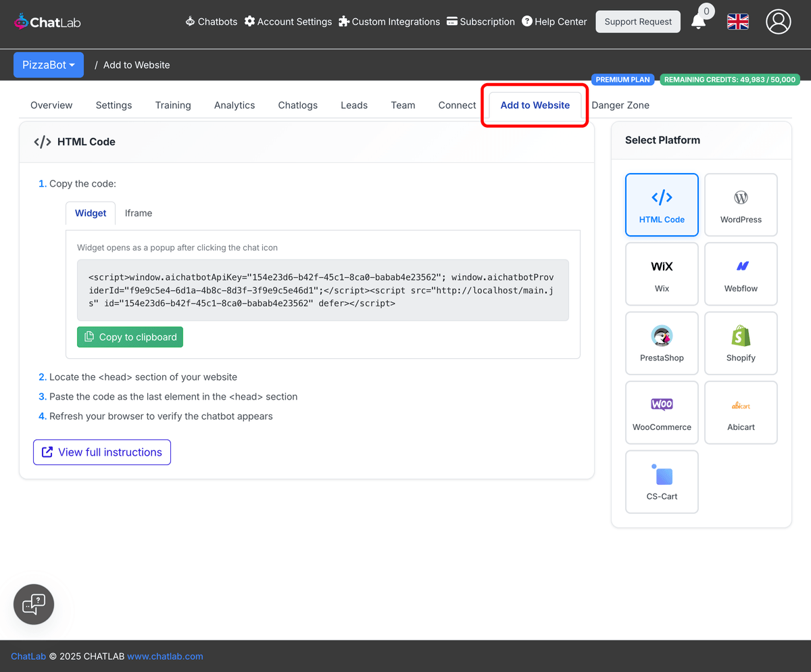Select the embed code snippet text

tap(322, 290)
